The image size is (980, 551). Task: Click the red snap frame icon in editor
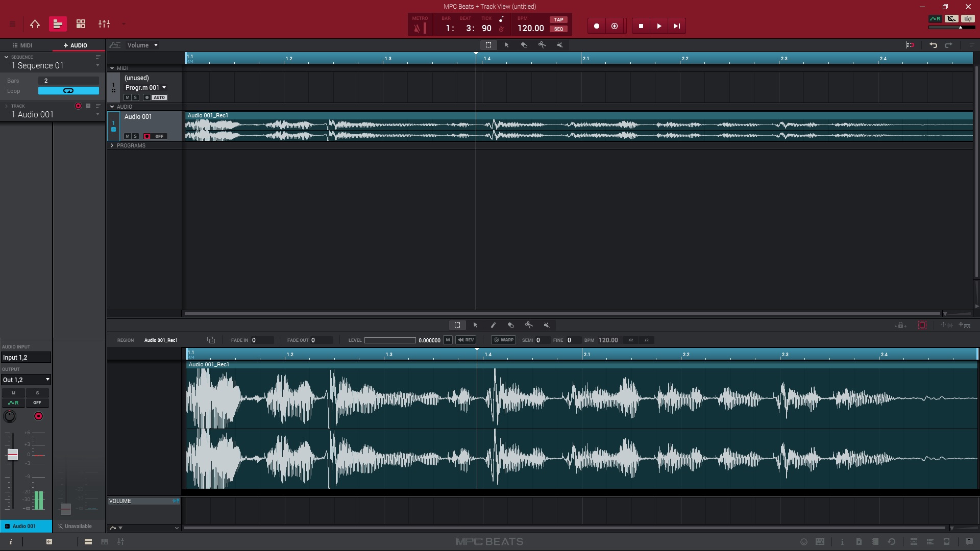922,325
